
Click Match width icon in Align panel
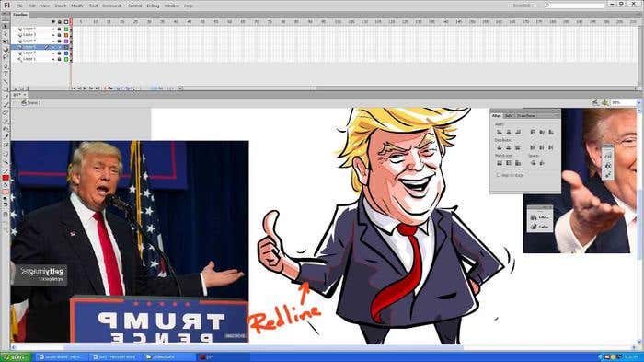500,163
